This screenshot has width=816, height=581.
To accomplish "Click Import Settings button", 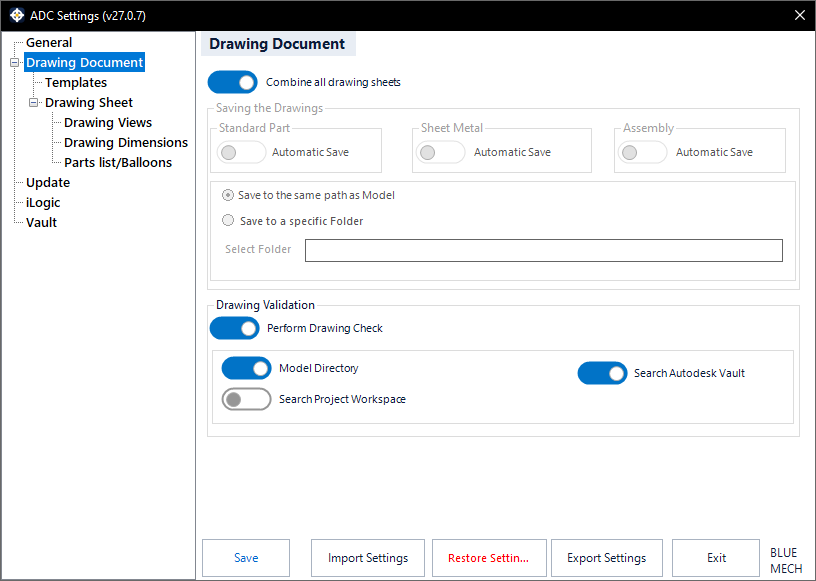I will click(x=368, y=558).
